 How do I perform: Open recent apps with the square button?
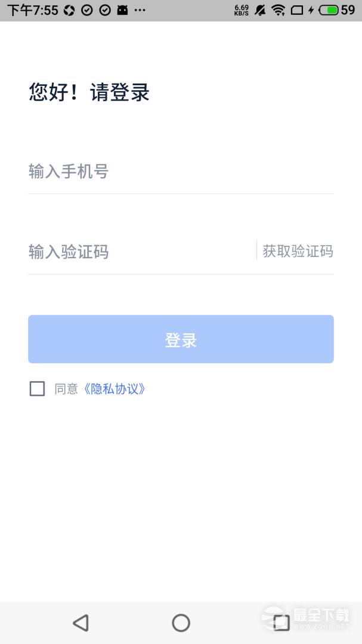click(280, 622)
